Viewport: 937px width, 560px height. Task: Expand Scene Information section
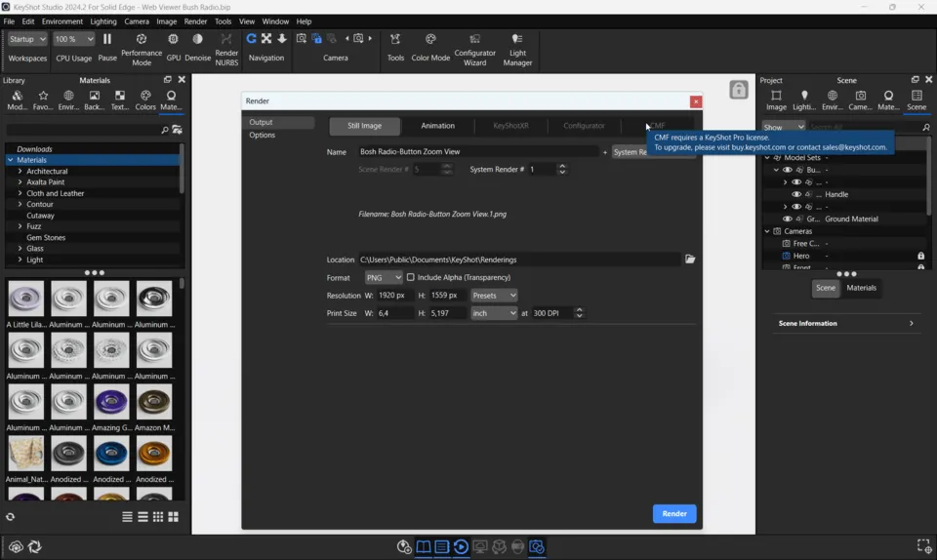tap(845, 323)
